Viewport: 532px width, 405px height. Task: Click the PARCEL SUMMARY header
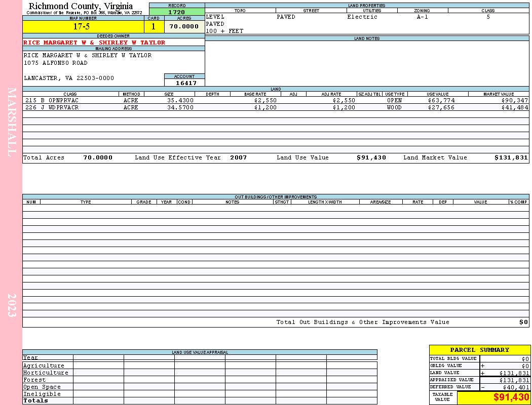click(480, 350)
